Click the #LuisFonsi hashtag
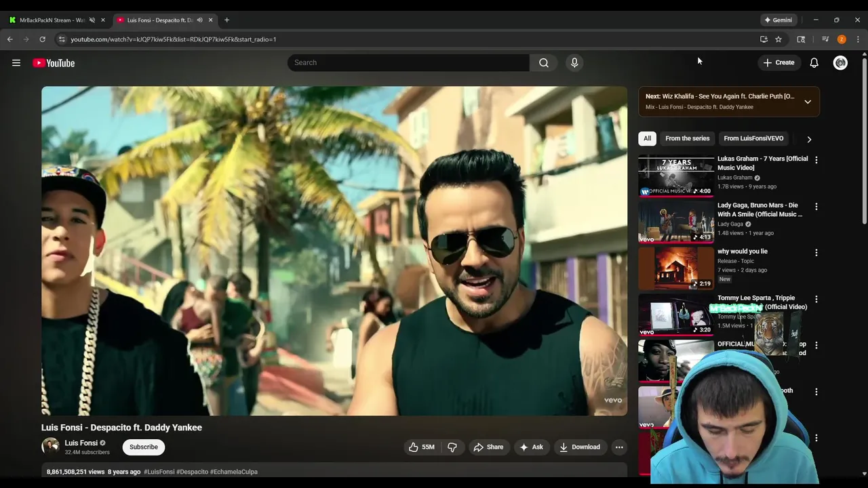The height and width of the screenshot is (488, 868). click(159, 472)
